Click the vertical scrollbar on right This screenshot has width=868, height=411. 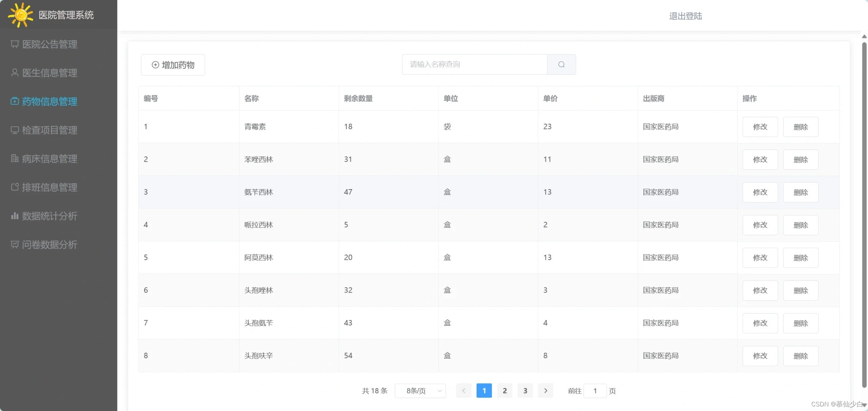[864, 213]
